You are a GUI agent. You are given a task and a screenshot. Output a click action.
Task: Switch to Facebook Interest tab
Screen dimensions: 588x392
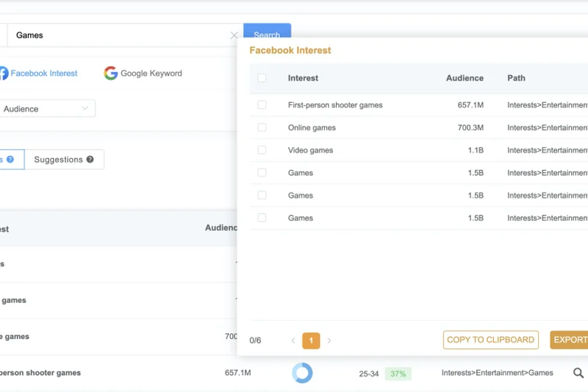(39, 73)
